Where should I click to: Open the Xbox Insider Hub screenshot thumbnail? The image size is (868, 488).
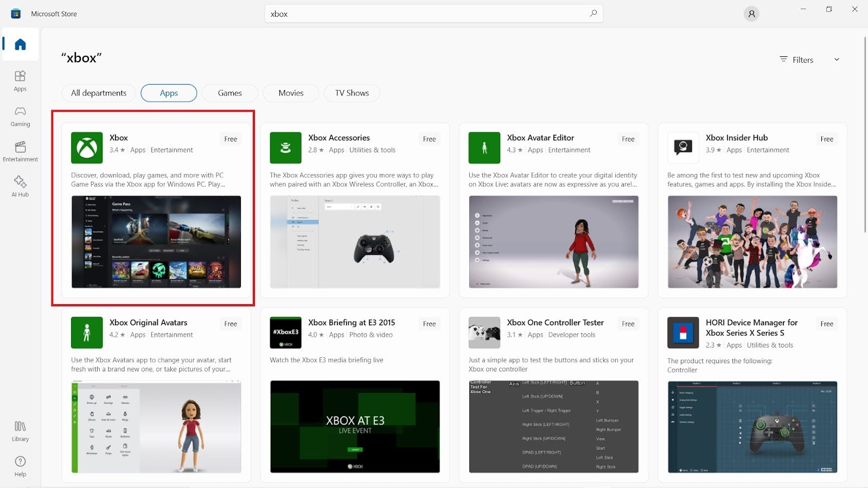pos(752,242)
